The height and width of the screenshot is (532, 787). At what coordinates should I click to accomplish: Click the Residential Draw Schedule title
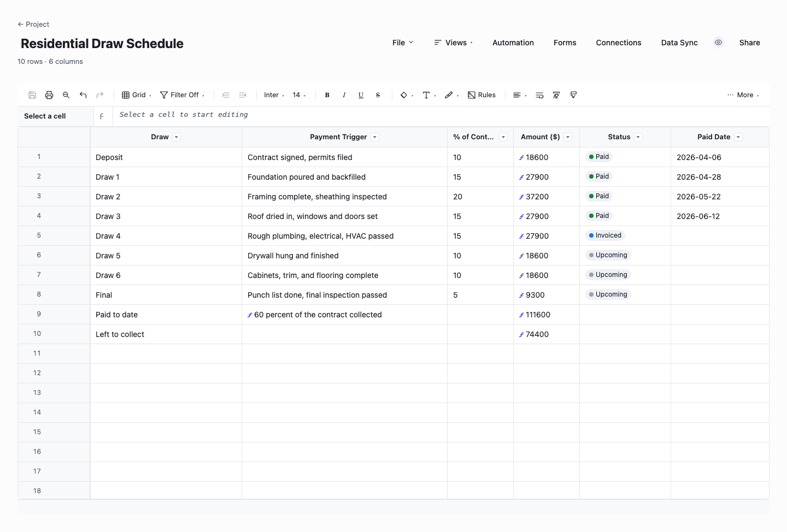[x=102, y=44]
